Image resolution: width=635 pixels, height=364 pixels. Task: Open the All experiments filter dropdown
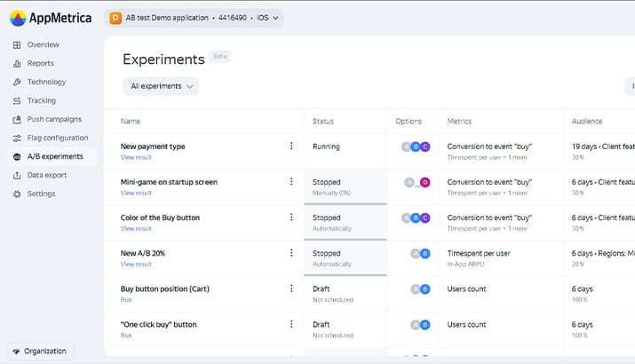[x=161, y=86]
